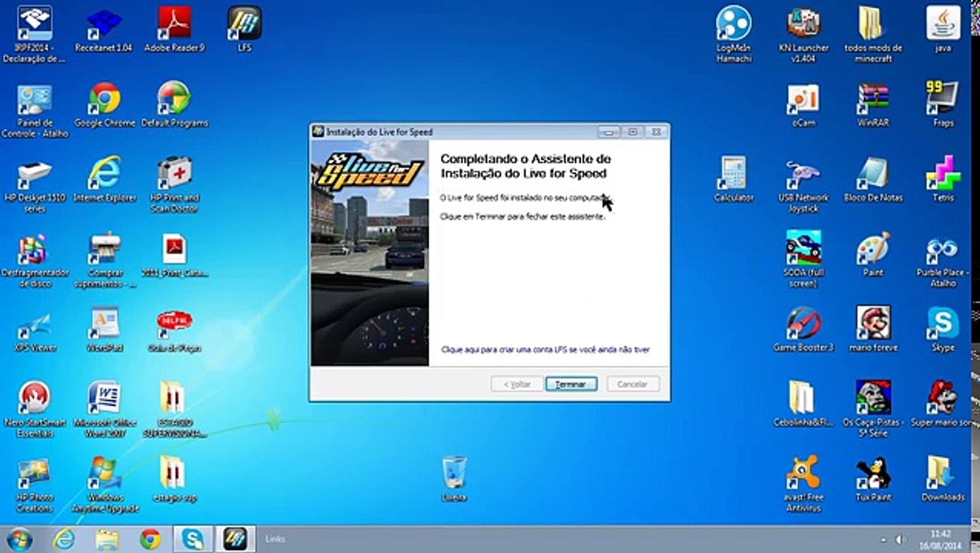Screen dimensions: 980x553
Task: Select the avast! Free Antivirus icon
Action: click(x=803, y=485)
